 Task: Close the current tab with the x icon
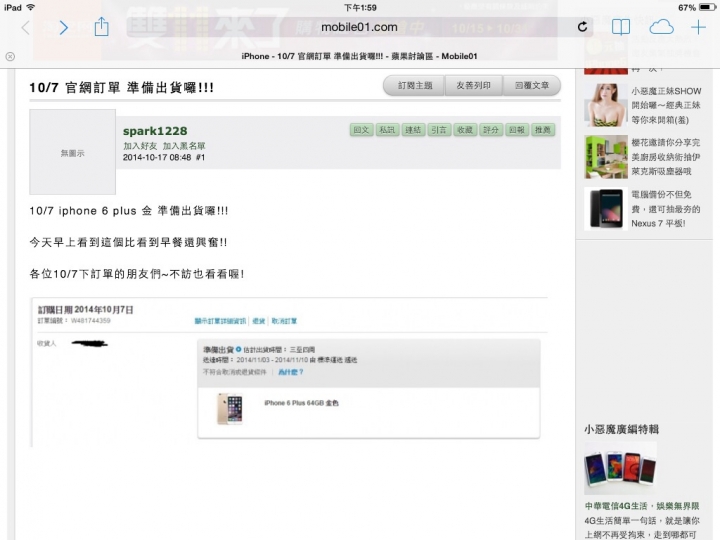click(10, 56)
